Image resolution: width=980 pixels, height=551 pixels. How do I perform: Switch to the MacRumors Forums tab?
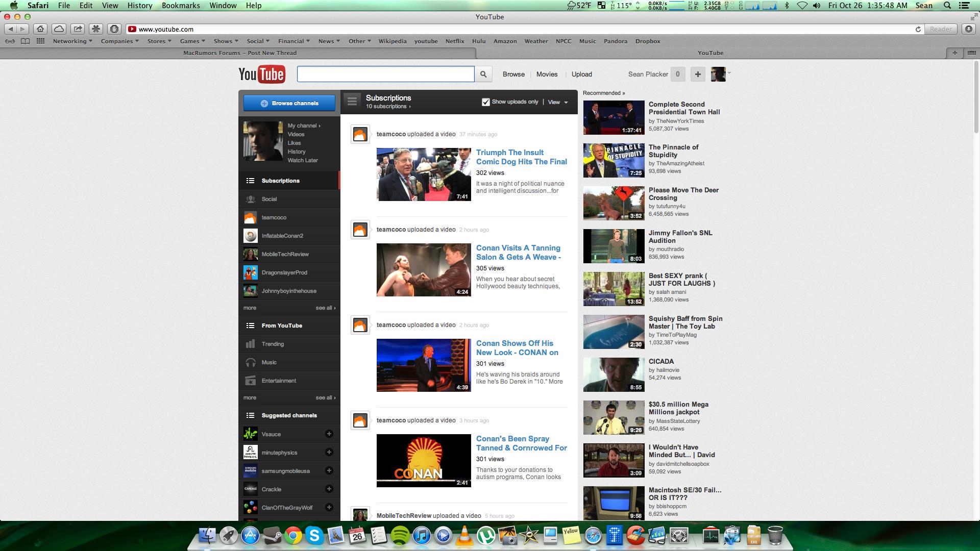pos(239,53)
